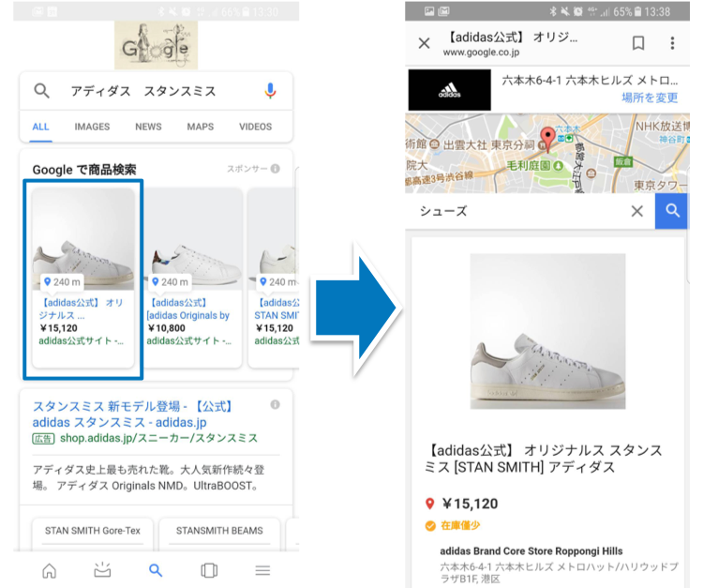Open the スタンスミス 新モデル登場 ad headline
The height and width of the screenshot is (588, 703).
(133, 415)
